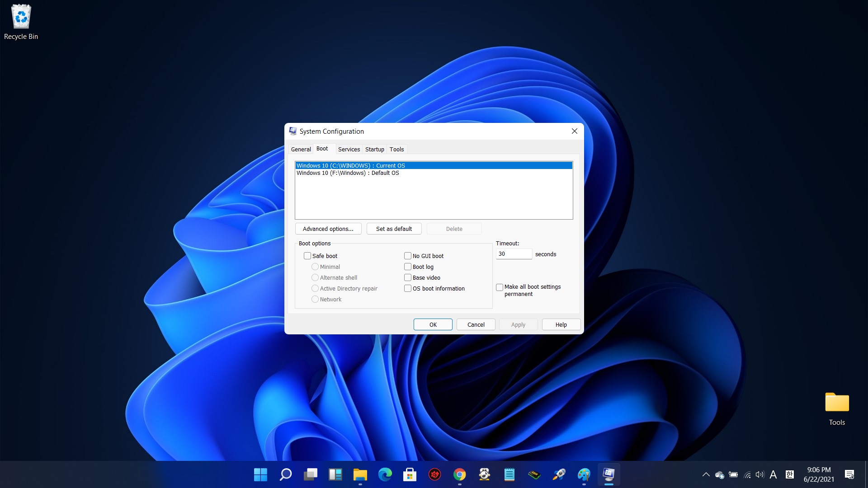This screenshot has width=868, height=488.
Task: Switch to the Services tab
Action: [349, 150]
